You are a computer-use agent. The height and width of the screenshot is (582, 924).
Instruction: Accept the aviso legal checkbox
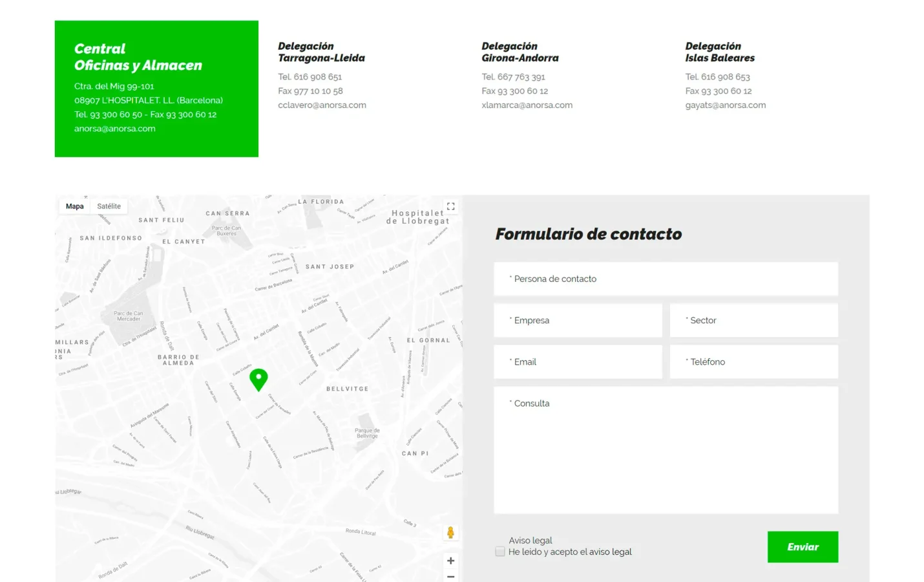pyautogui.click(x=500, y=552)
